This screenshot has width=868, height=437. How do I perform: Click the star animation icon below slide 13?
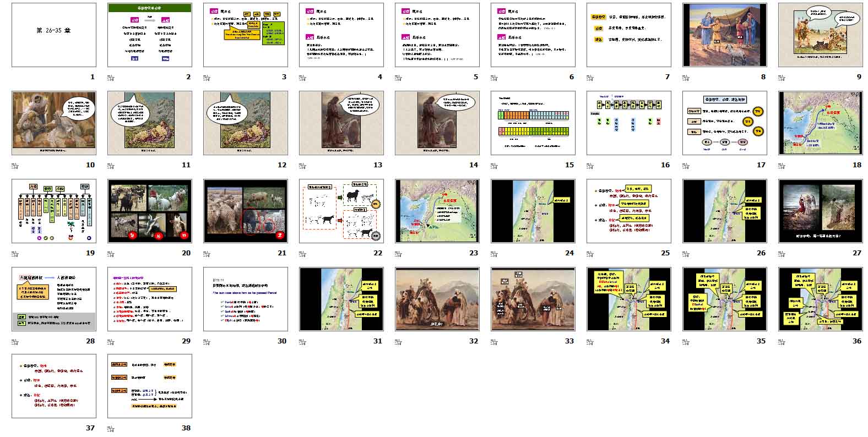click(x=303, y=166)
